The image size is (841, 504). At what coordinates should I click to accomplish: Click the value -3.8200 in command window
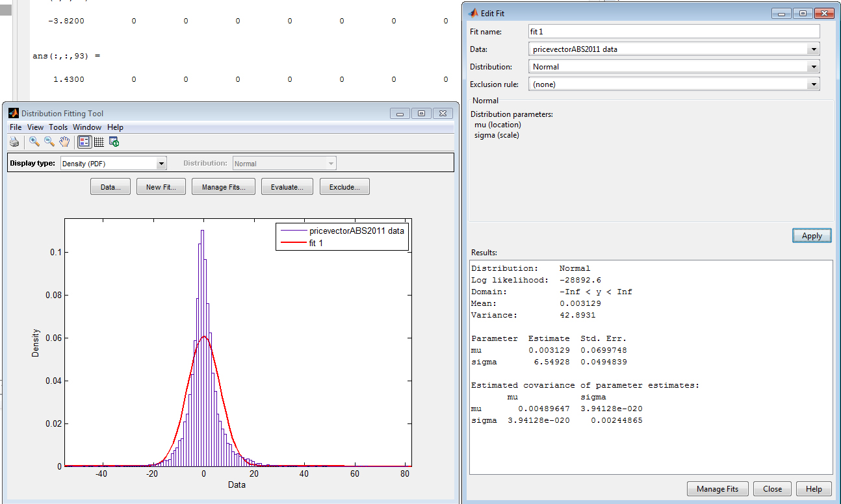(66, 21)
